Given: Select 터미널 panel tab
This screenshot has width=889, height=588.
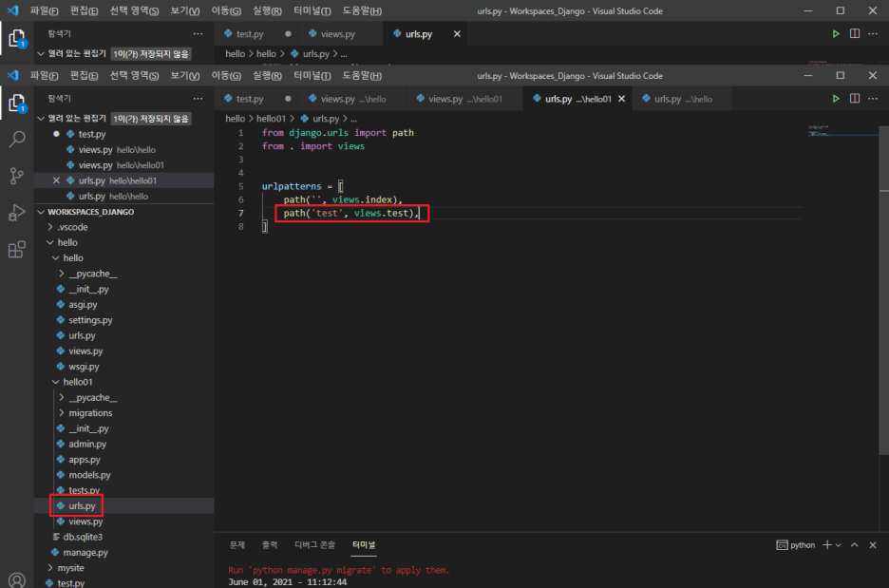Looking at the screenshot, I should point(364,545).
